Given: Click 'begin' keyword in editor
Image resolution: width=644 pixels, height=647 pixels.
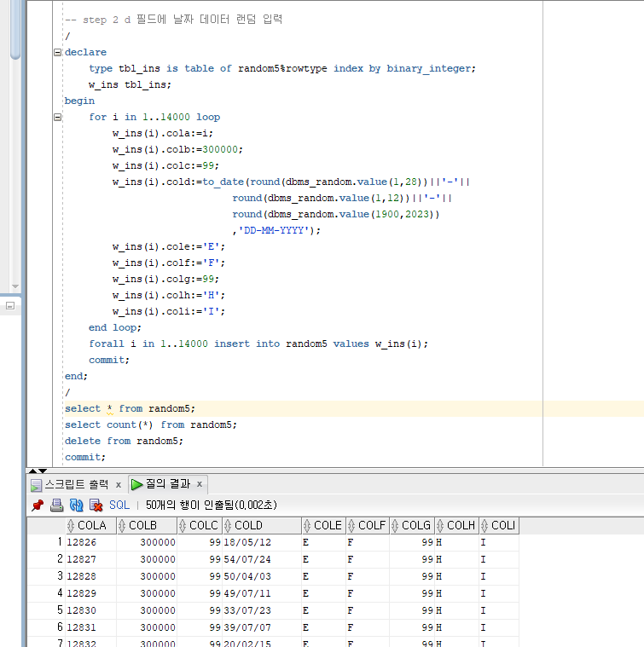Looking at the screenshot, I should (x=79, y=101).
